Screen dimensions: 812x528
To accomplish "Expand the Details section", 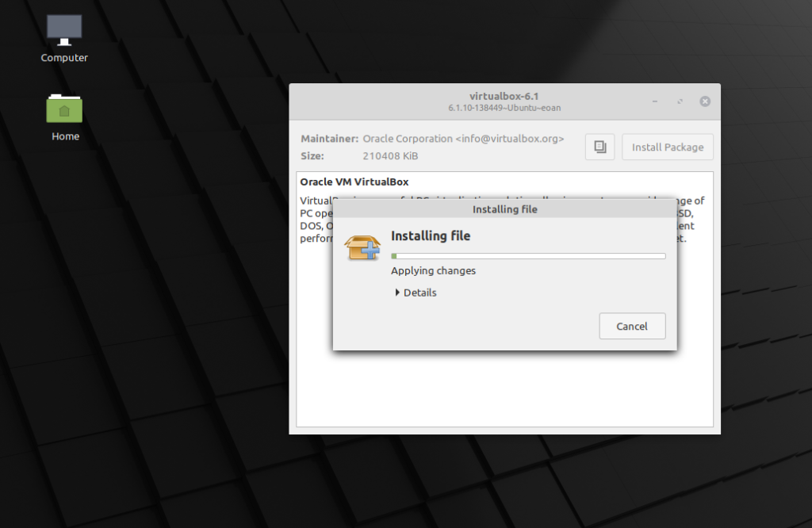I will (x=416, y=293).
